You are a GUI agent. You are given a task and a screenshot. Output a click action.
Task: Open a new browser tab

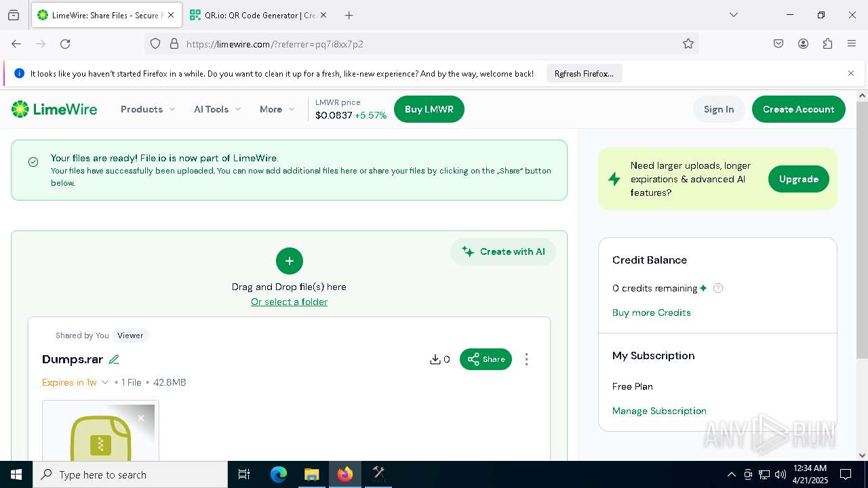(349, 15)
